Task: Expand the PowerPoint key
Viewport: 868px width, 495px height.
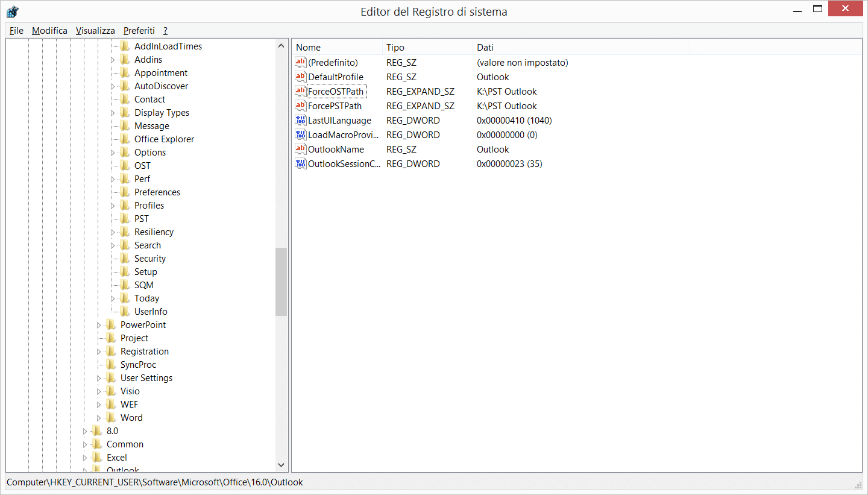Action: pyautogui.click(x=99, y=325)
